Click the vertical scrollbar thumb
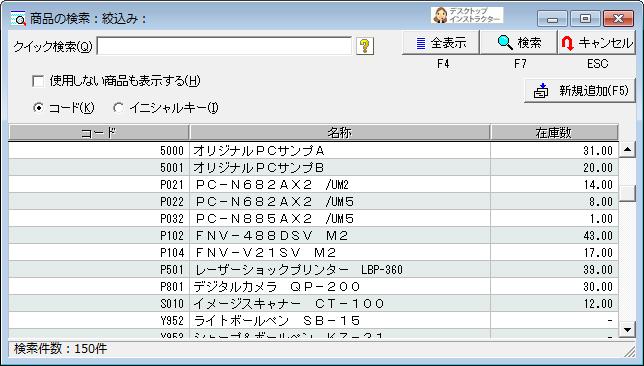Viewport: 644px width, 366px height. coord(627,193)
